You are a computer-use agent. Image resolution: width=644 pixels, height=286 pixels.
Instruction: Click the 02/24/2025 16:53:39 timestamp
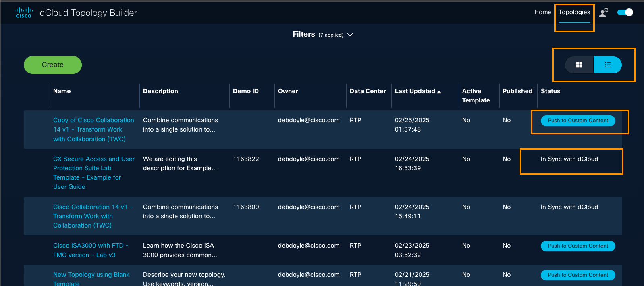pos(412,163)
